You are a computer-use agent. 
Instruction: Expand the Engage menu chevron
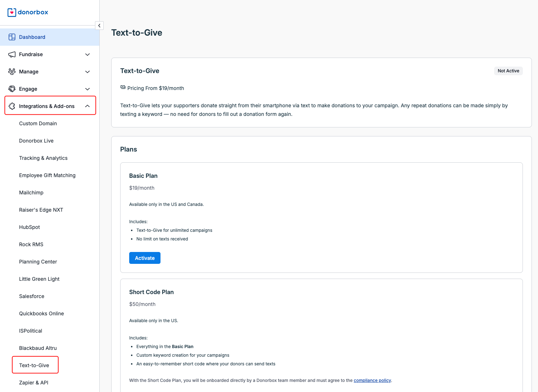point(87,89)
